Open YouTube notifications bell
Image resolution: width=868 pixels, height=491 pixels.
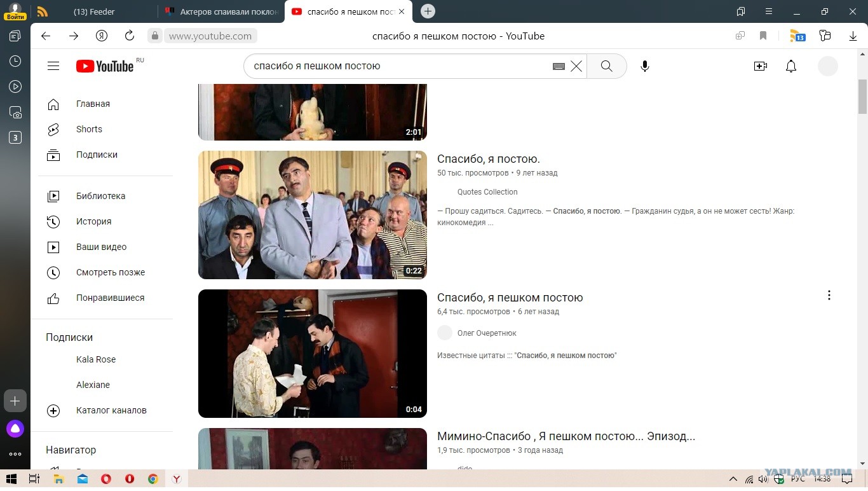point(791,66)
